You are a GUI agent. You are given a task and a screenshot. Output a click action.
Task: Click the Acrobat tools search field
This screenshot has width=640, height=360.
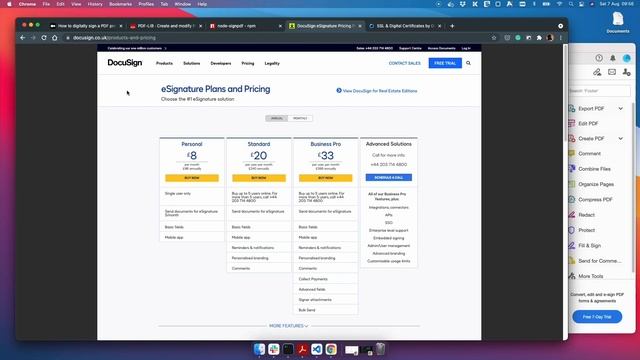pos(599,91)
